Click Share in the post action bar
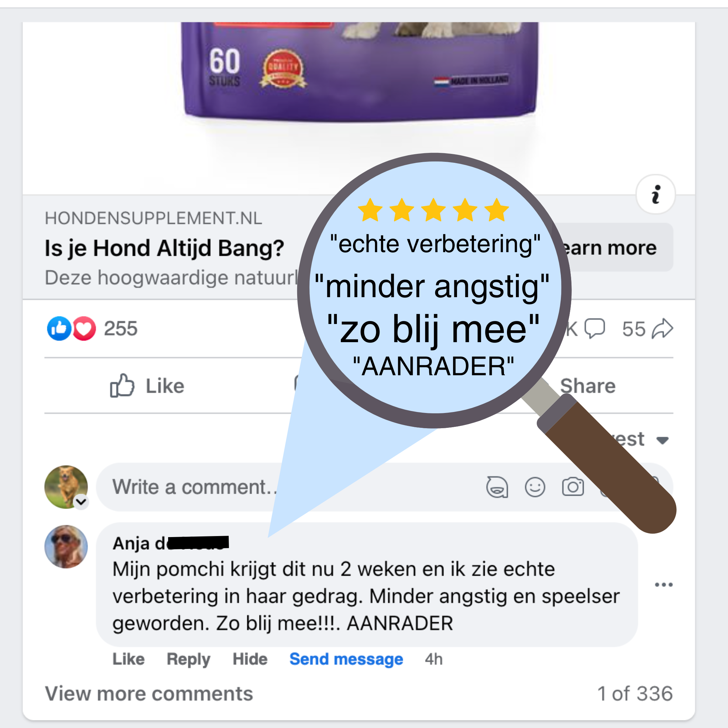728x728 pixels. click(x=588, y=386)
